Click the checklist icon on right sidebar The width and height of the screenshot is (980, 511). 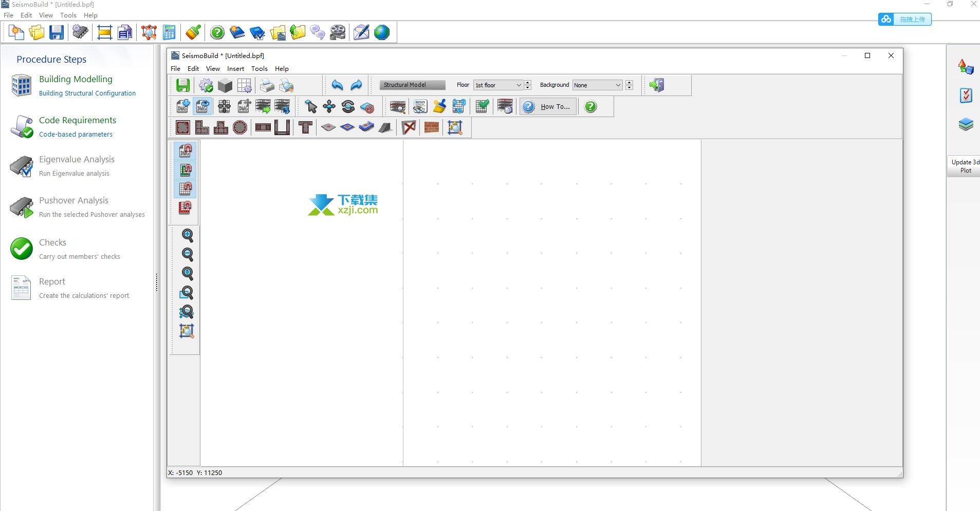(966, 96)
